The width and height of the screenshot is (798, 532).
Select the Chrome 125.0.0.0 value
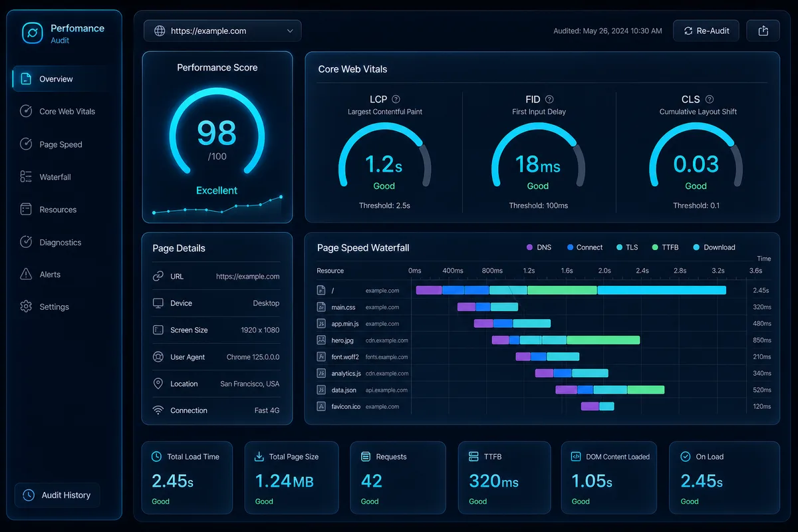point(253,357)
